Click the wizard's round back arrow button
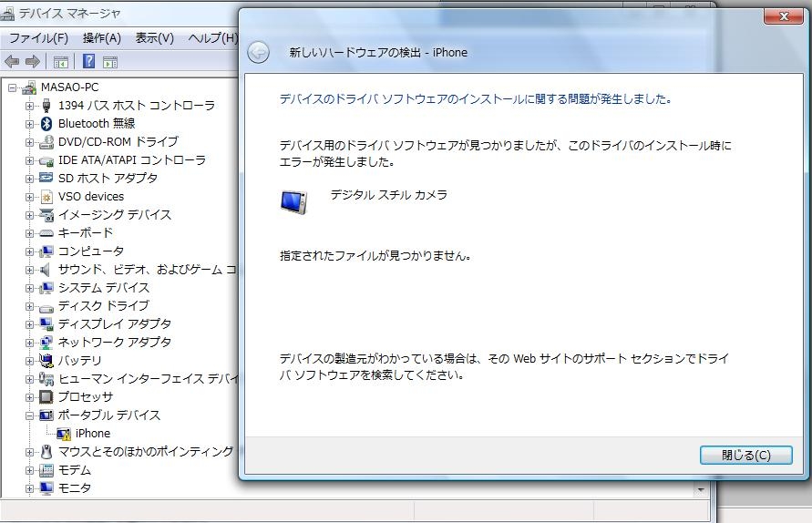Viewport: 812px width, 523px height. pos(258,52)
